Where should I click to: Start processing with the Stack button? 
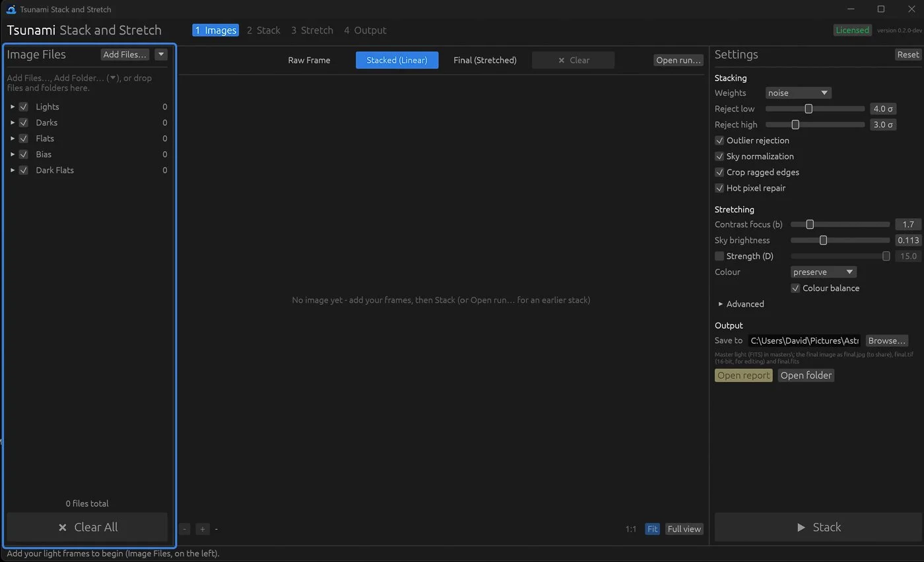[x=818, y=527]
